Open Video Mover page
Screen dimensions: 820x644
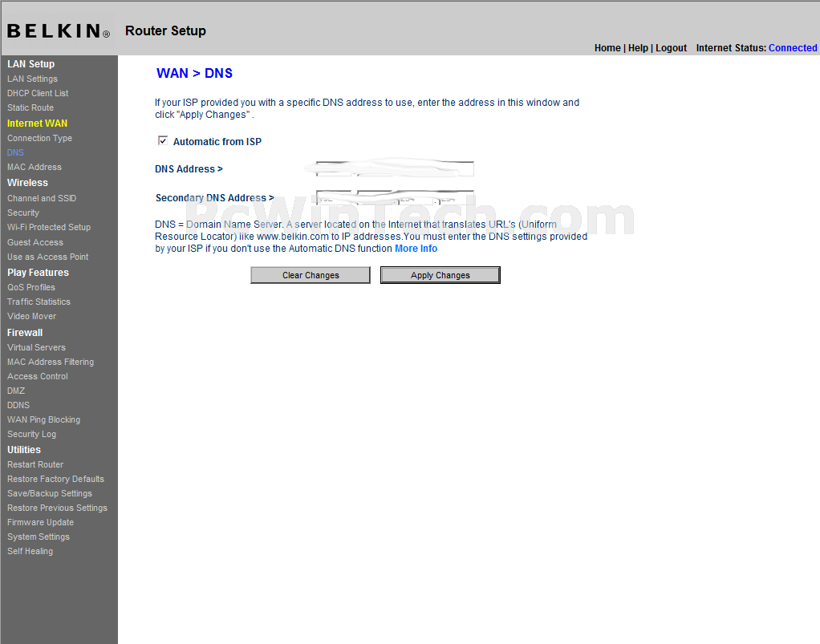click(x=31, y=316)
